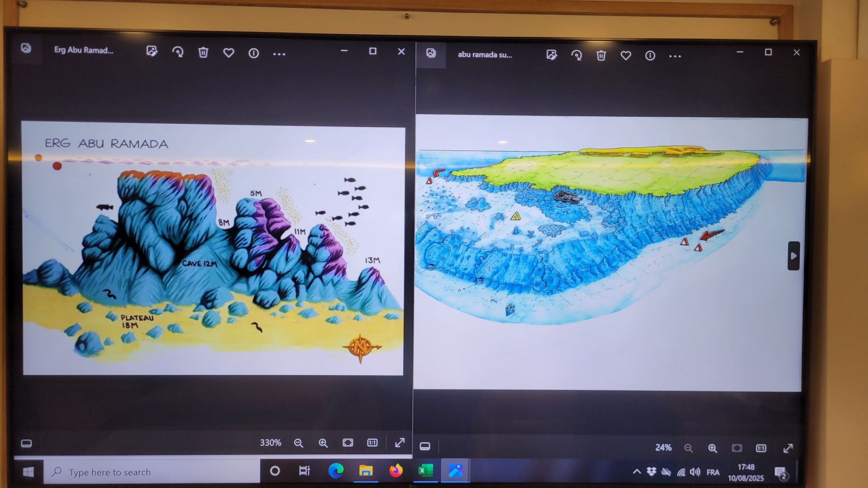Minimize the abu ramada su window
868x488 pixels.
click(x=740, y=52)
